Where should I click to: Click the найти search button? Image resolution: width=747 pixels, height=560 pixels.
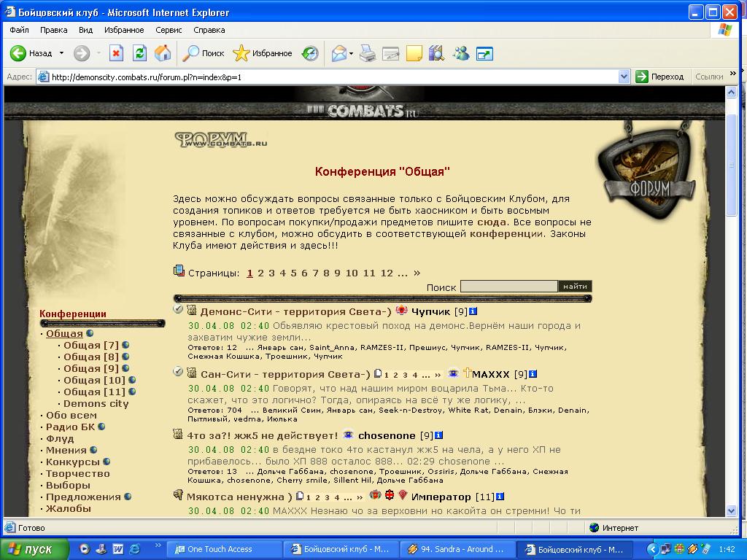[575, 286]
